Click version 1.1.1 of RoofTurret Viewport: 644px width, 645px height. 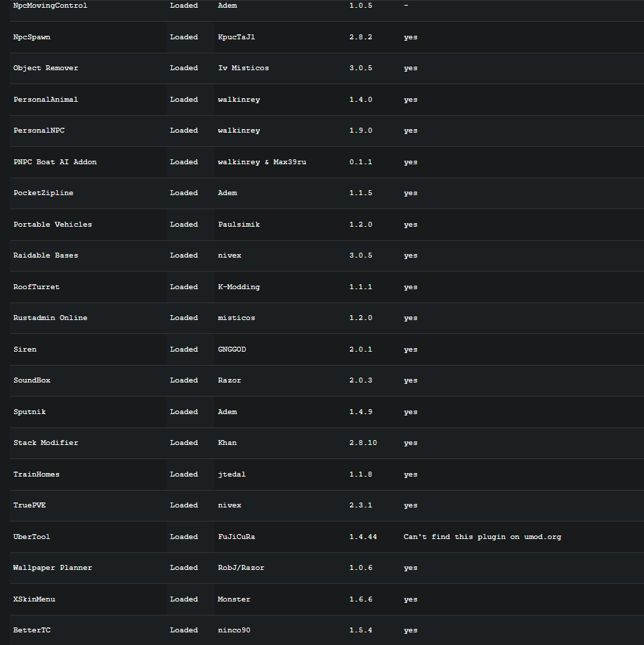coord(361,287)
